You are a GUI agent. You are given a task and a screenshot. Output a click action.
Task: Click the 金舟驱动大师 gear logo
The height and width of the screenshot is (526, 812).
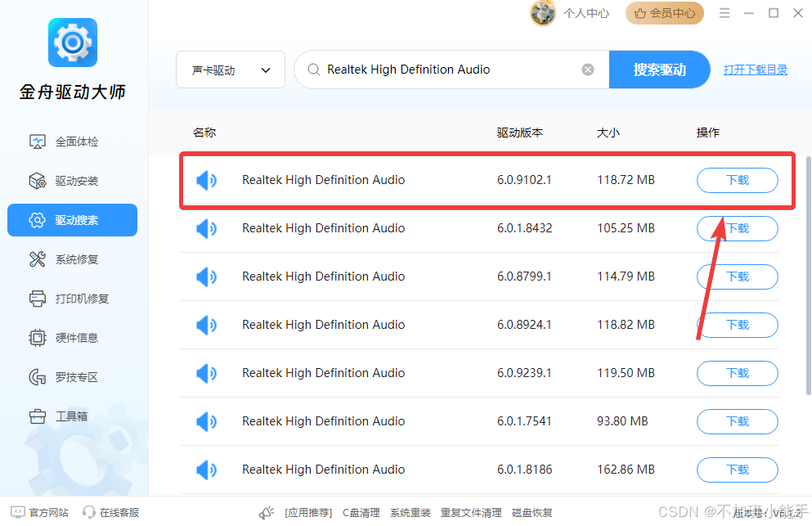tap(73, 43)
